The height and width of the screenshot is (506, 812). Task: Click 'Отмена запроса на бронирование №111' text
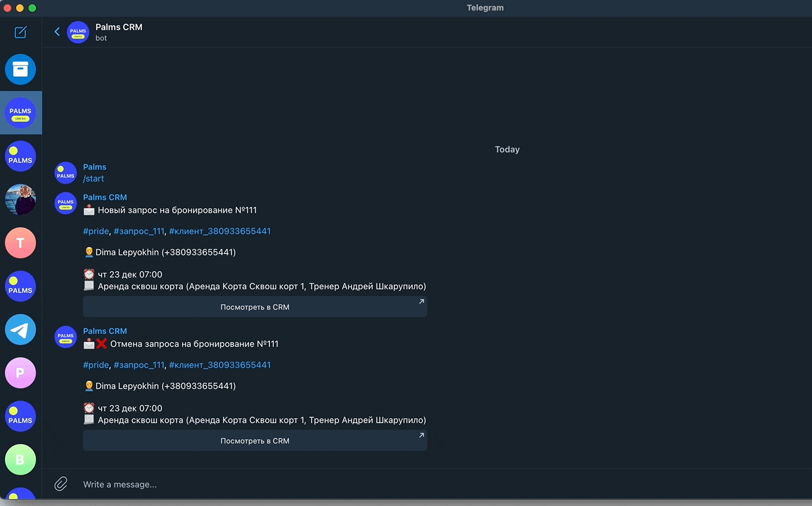[x=194, y=344]
